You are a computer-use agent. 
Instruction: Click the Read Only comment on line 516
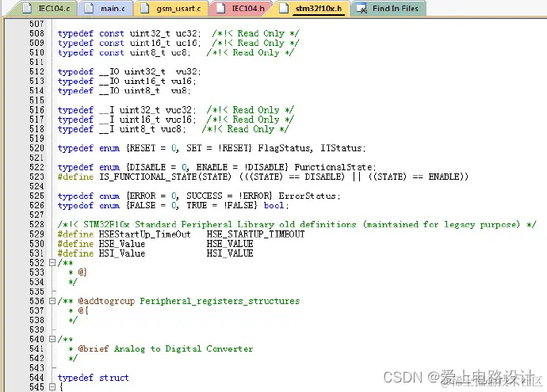click(251, 110)
